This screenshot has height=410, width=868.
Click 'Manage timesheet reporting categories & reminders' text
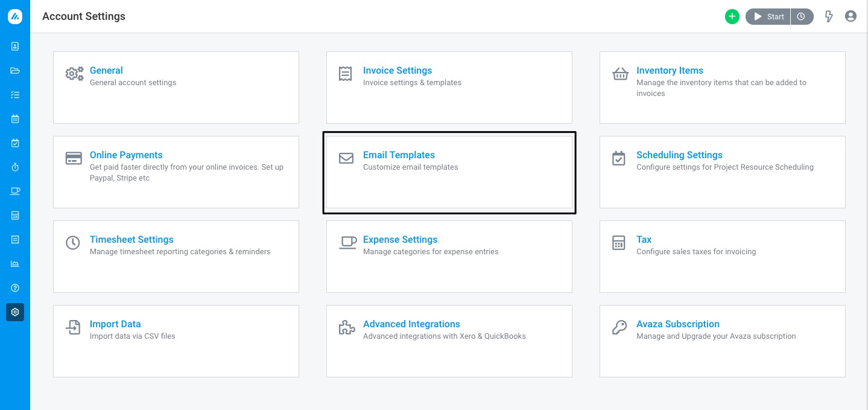[x=180, y=252]
